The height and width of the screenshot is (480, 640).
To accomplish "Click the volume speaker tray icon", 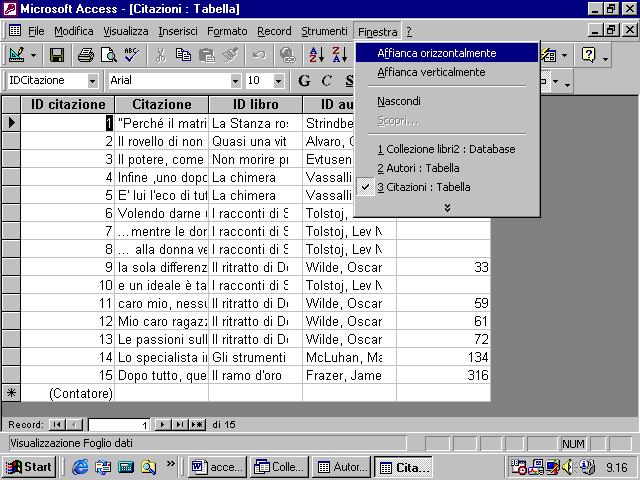I will [x=567, y=467].
